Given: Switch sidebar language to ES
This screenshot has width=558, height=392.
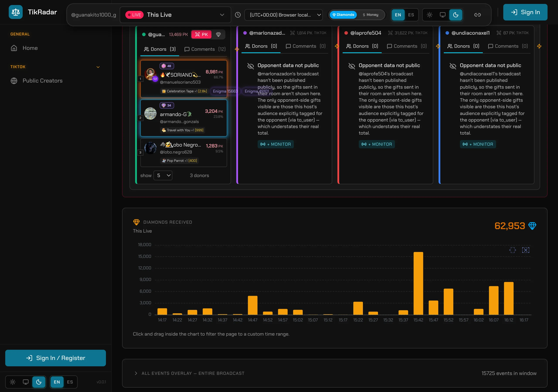Looking at the screenshot, I should (70, 382).
